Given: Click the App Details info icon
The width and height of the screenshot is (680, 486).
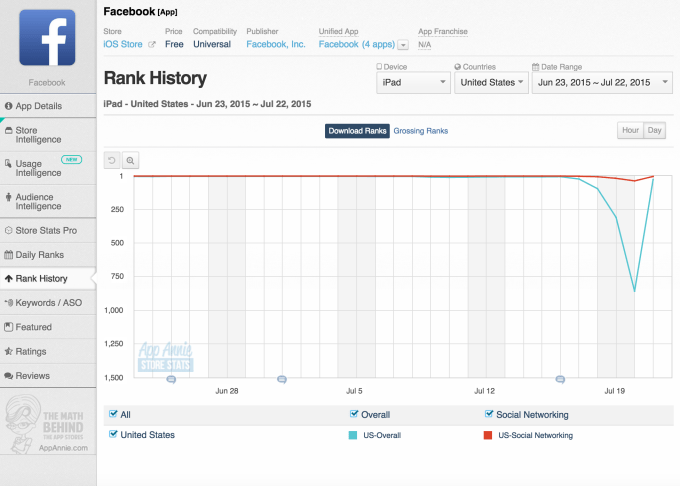Looking at the screenshot, I should coord(8,106).
